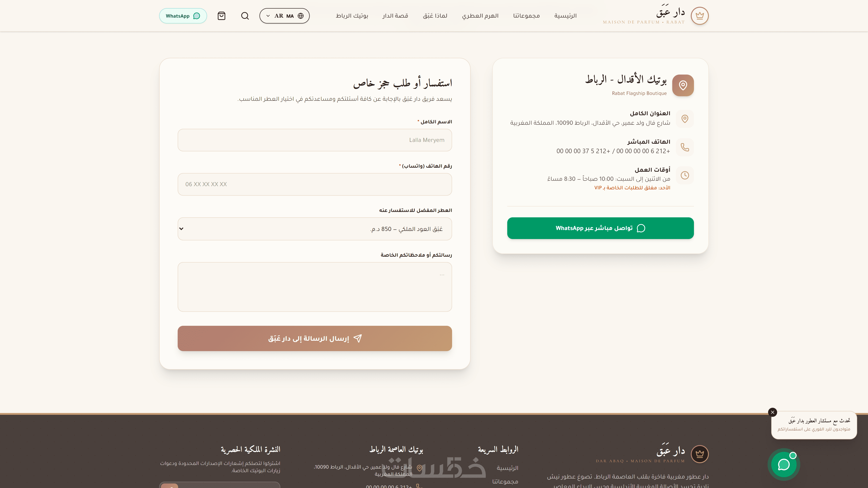Click the الرئيسية link in footer quick links
Image resolution: width=868 pixels, height=488 pixels.
(507, 468)
